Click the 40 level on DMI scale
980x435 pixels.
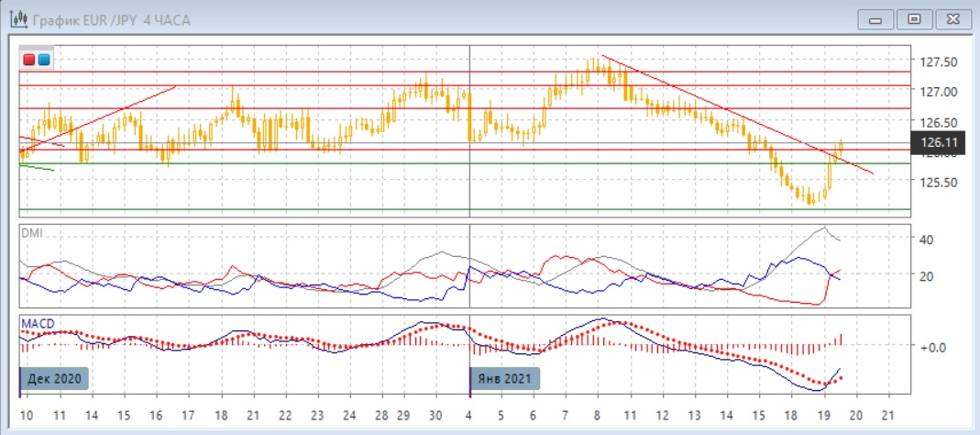(x=927, y=240)
